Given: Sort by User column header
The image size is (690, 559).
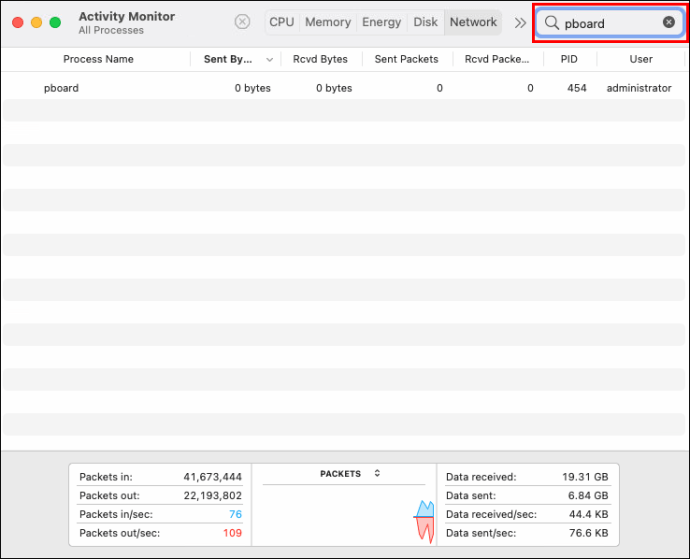Looking at the screenshot, I should tap(641, 59).
